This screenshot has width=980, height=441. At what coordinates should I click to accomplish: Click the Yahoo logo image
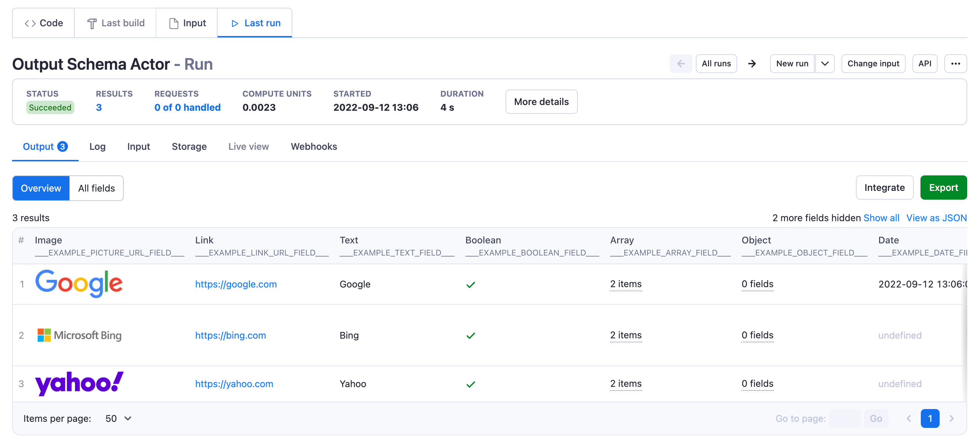pyautogui.click(x=79, y=383)
